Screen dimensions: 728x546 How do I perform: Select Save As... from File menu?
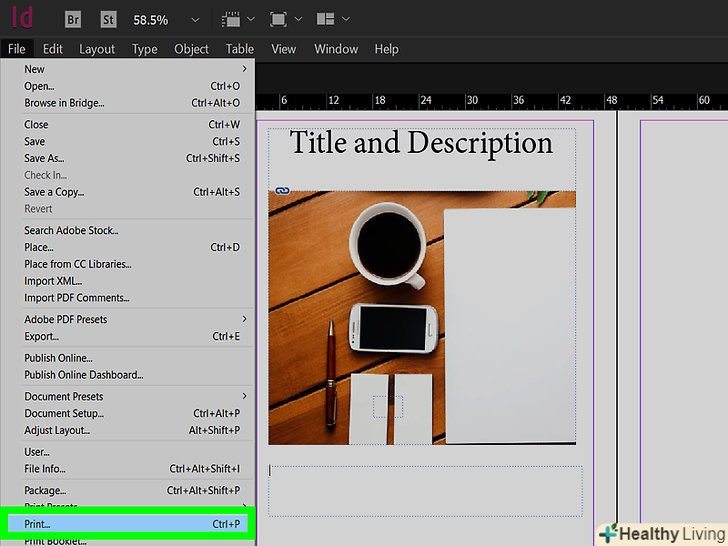(44, 158)
